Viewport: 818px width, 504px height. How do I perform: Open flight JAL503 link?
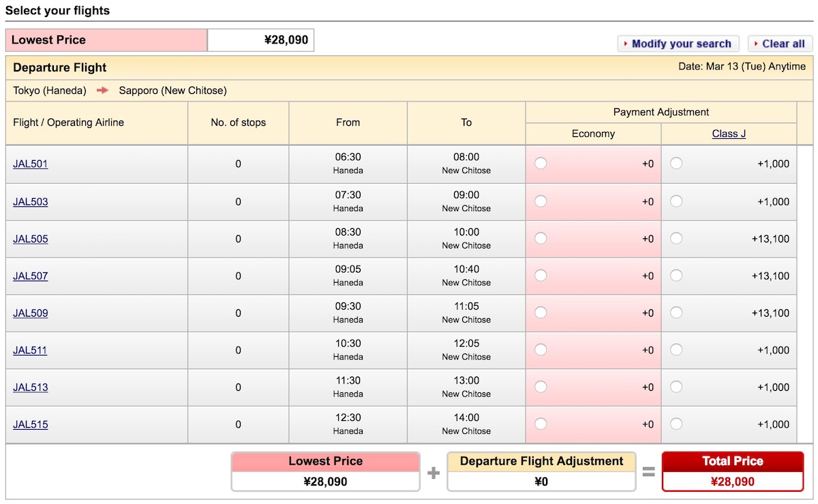[31, 202]
